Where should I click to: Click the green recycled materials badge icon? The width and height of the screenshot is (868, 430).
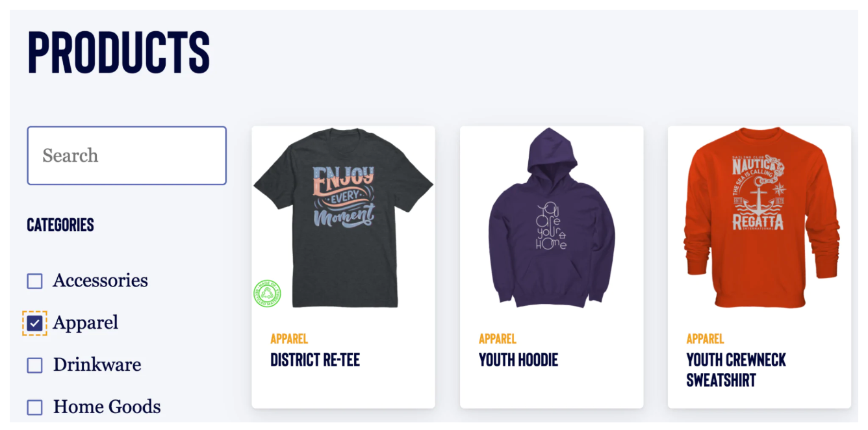tap(267, 294)
